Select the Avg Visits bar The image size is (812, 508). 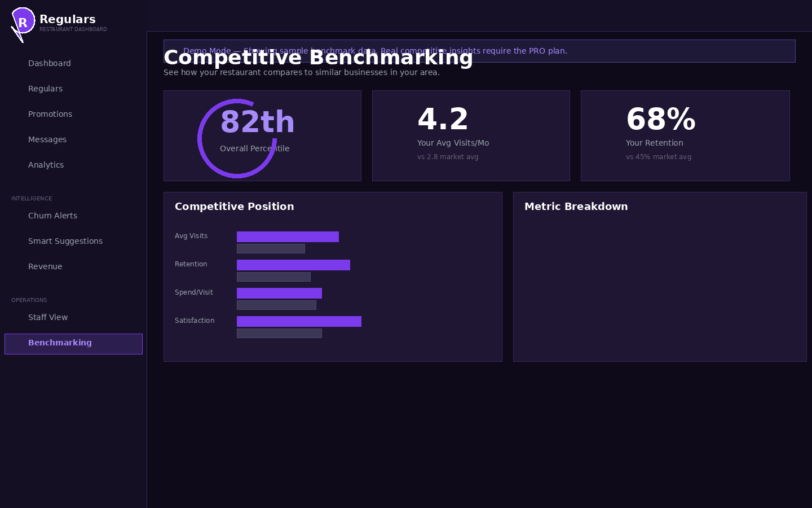(288, 237)
